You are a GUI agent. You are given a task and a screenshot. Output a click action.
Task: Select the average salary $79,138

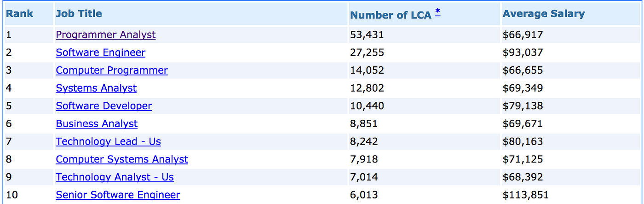pos(523,106)
